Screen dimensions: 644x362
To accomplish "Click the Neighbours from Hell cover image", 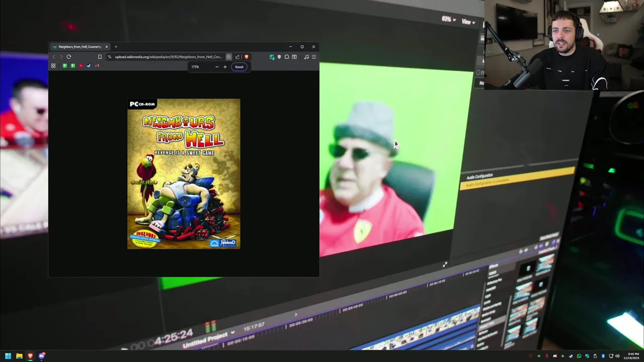I will pyautogui.click(x=184, y=174).
